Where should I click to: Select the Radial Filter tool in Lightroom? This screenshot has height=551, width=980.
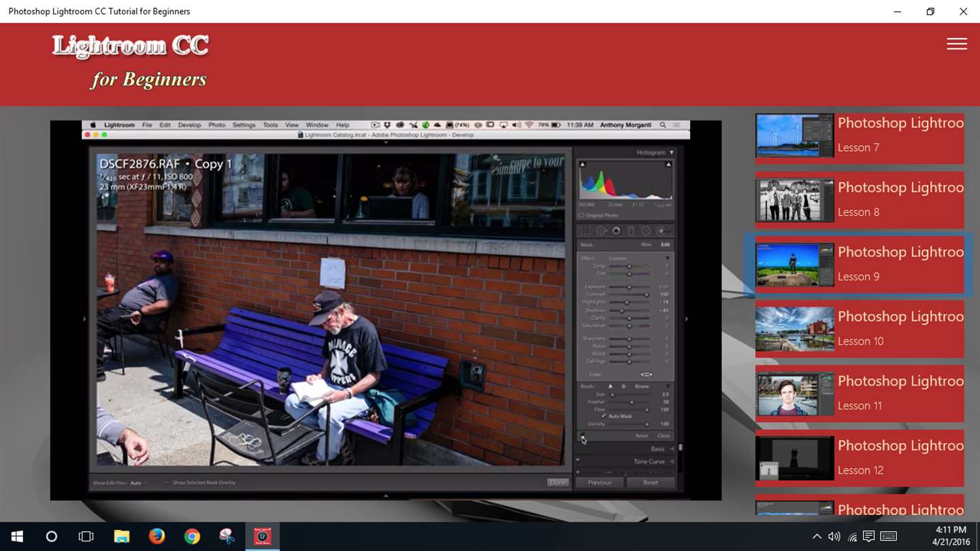[x=646, y=231]
